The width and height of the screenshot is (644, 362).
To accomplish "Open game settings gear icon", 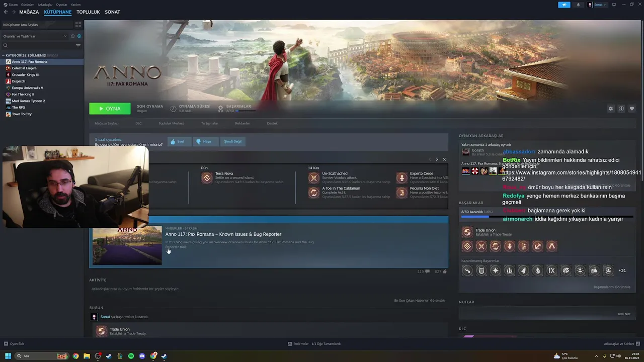I will (611, 109).
